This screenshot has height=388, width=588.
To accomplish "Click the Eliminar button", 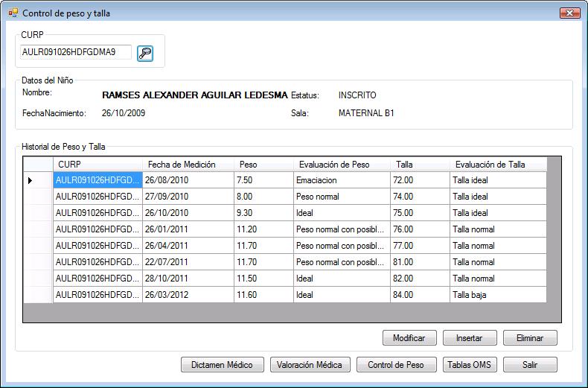I will 530,337.
